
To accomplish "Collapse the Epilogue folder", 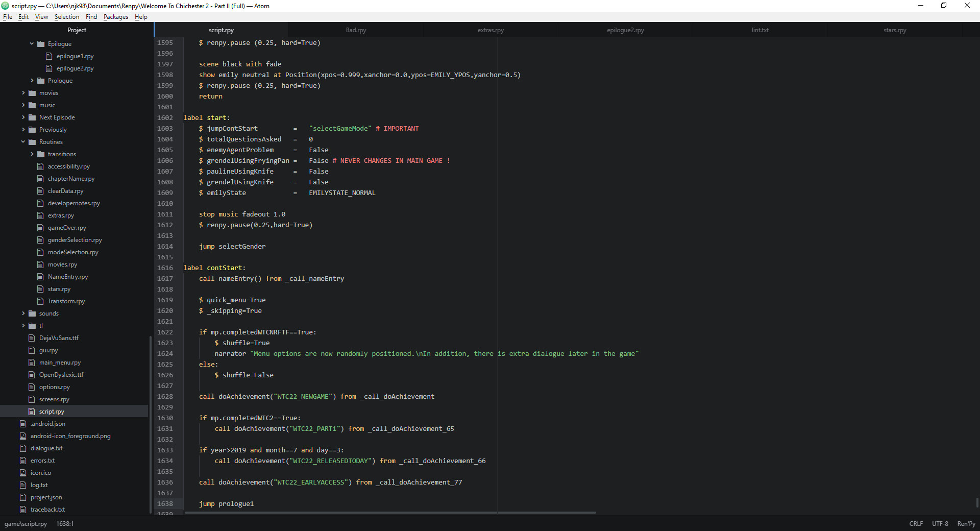I will click(x=32, y=43).
